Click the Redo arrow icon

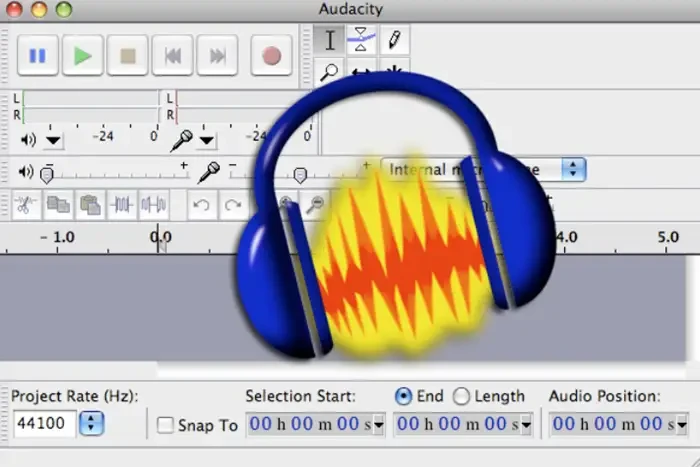[x=233, y=205]
